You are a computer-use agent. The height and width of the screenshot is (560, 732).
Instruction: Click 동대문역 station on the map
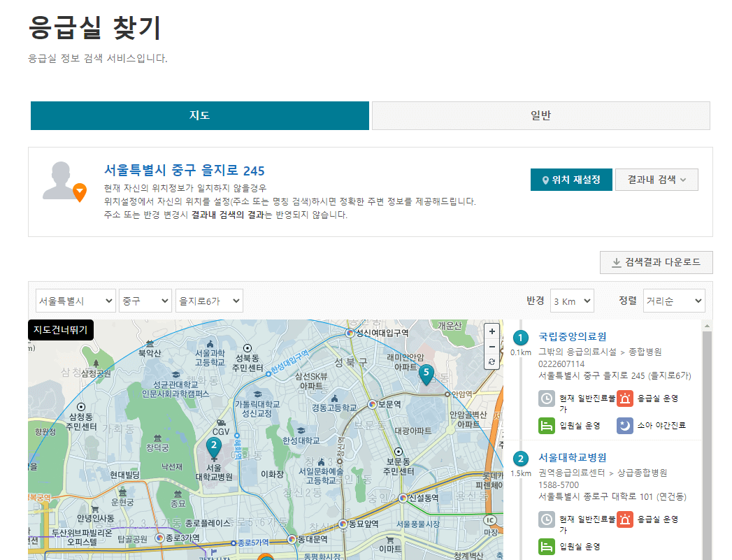pos(308,540)
